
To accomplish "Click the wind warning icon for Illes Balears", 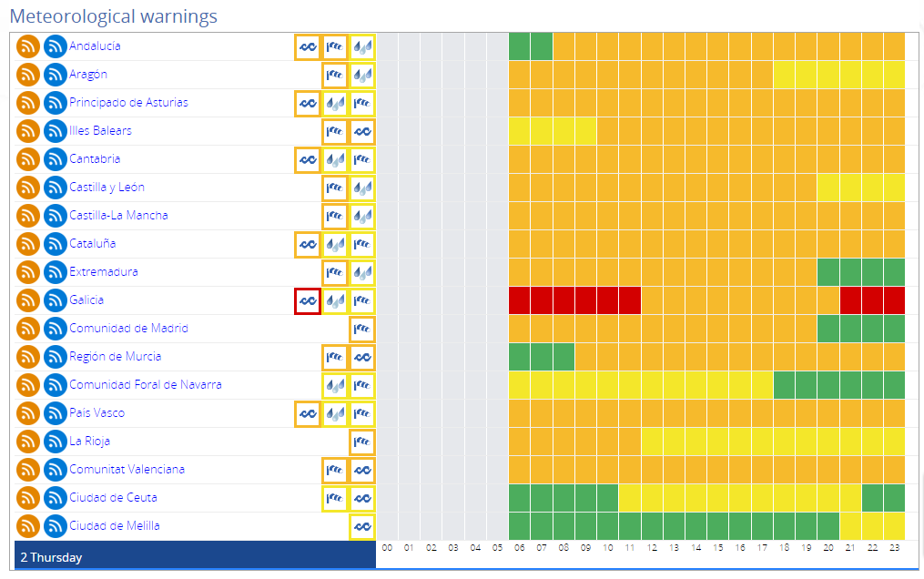I will 335,131.
